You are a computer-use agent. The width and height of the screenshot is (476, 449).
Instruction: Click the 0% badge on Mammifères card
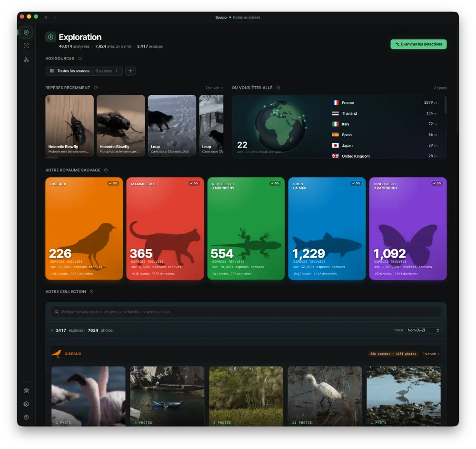click(x=194, y=184)
